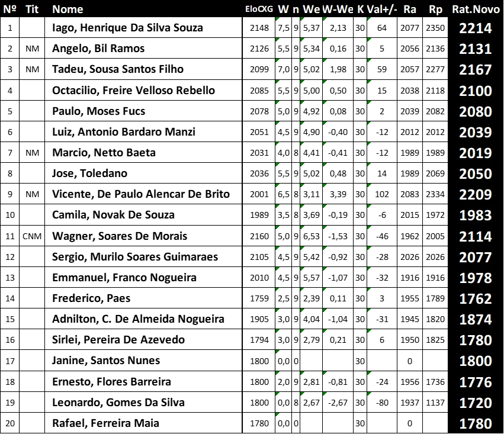Select the rating value 1874
504x434 pixels.
coord(475,320)
